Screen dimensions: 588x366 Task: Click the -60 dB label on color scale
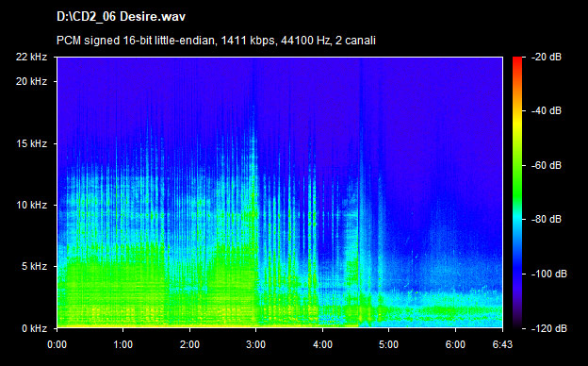tap(547, 165)
